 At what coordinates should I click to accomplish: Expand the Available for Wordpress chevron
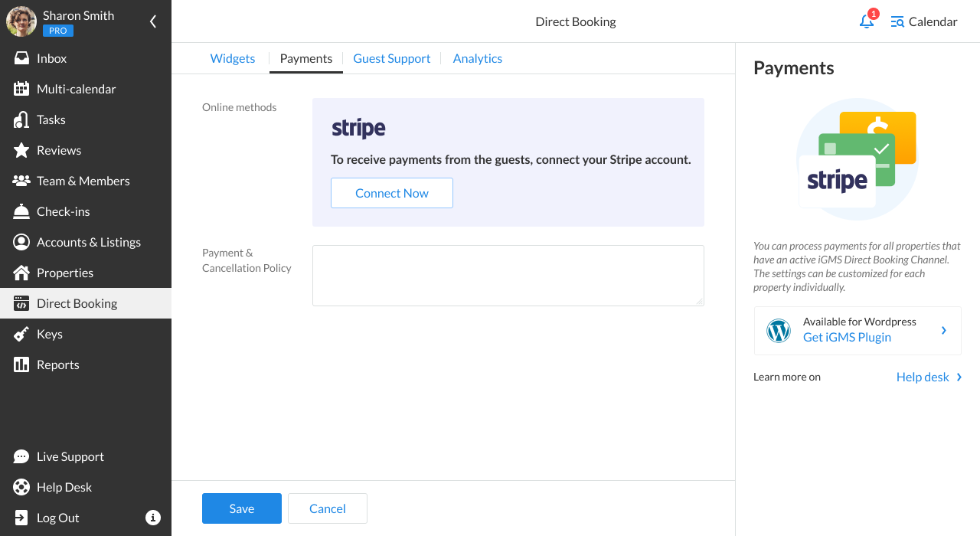click(x=944, y=330)
